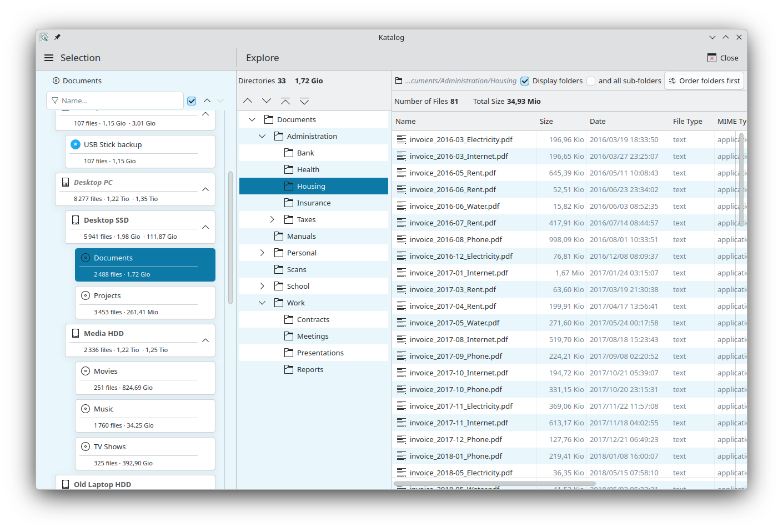
Task: Click the down arrow next to name filter
Action: 220,101
